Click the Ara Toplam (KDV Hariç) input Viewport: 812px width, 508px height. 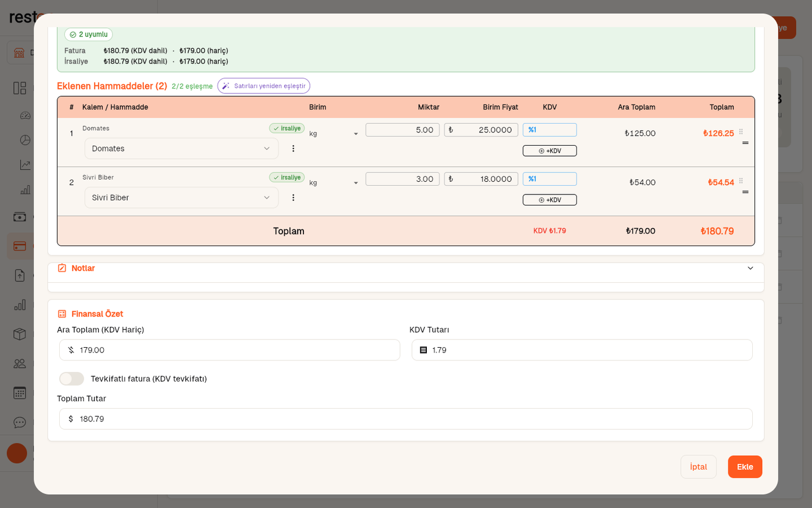coord(230,350)
